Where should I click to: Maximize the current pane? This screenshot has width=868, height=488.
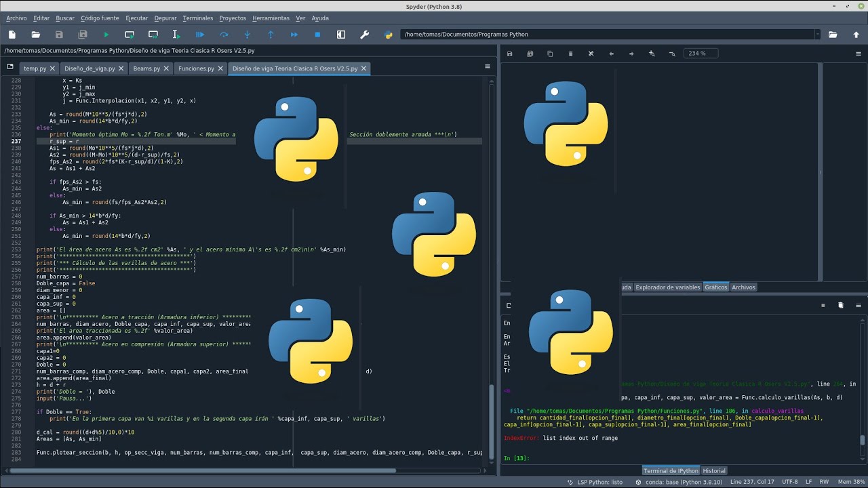341,35
